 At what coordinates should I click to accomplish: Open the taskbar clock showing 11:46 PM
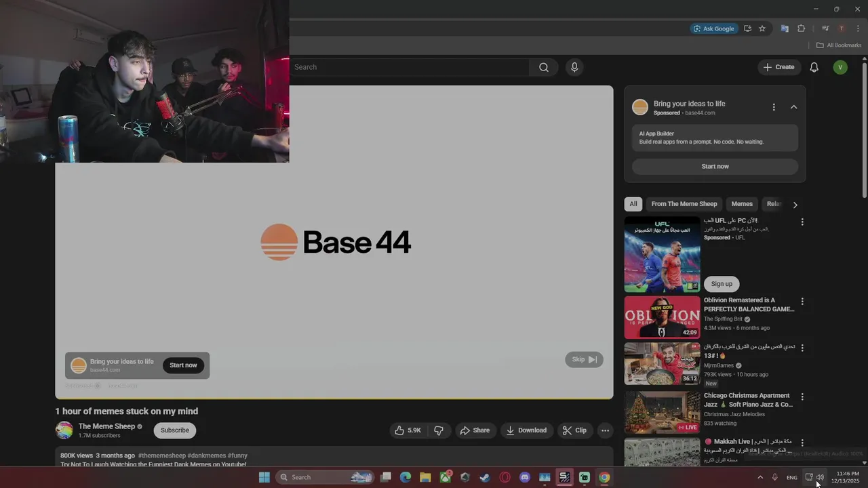click(x=846, y=477)
